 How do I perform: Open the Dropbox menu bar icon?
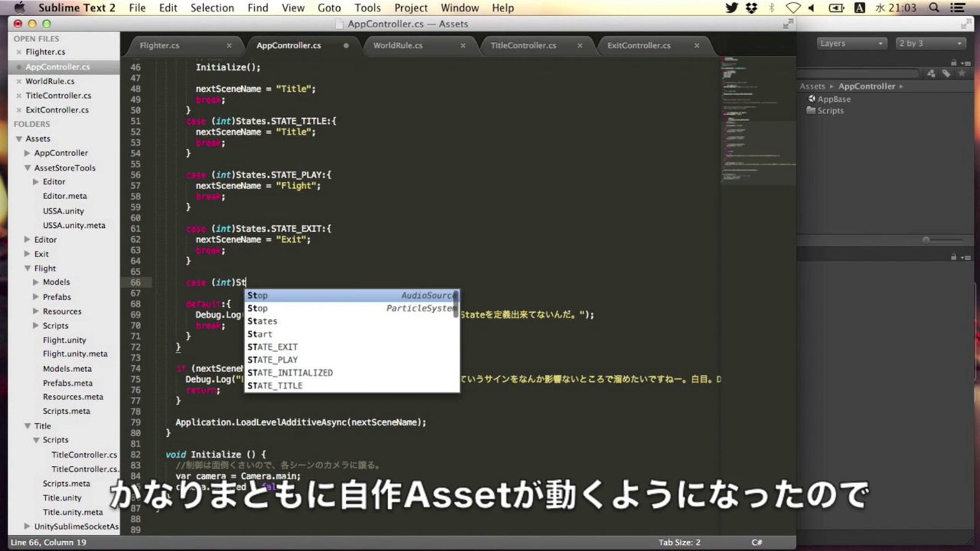point(752,8)
